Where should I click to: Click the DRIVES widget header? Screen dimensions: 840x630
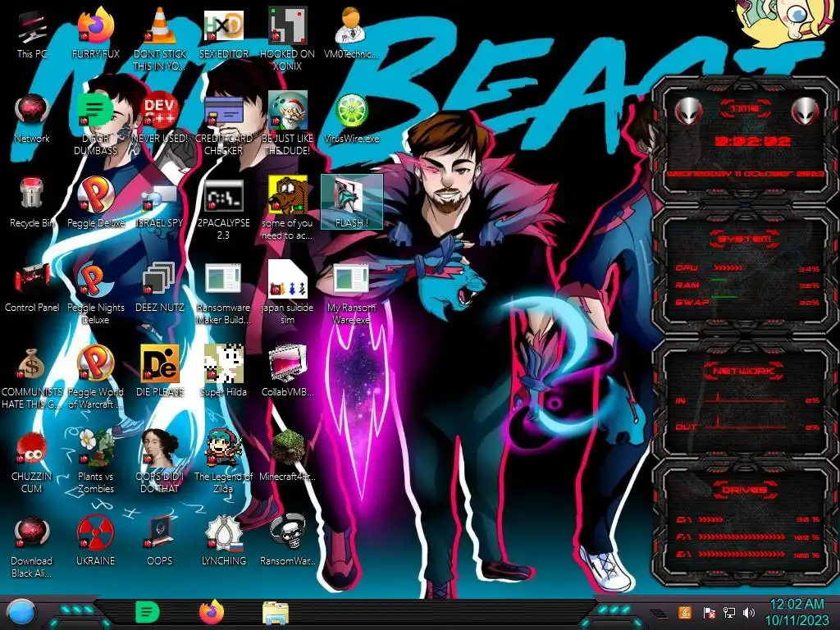pyautogui.click(x=744, y=489)
